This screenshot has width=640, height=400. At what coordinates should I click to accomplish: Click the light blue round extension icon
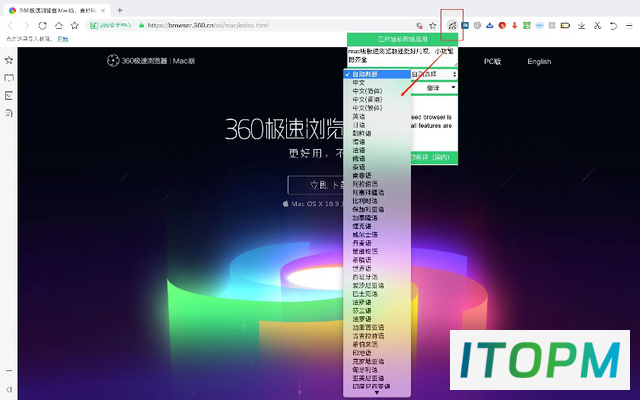click(540, 25)
